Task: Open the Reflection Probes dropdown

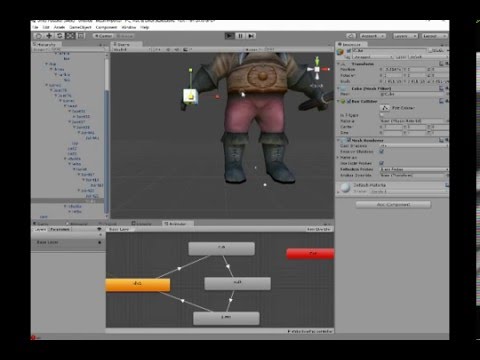Action: [413, 169]
